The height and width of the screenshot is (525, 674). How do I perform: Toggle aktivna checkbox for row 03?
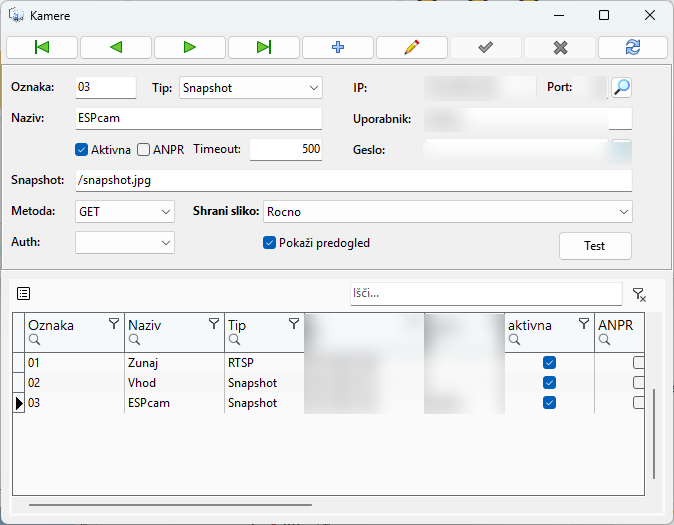point(549,403)
